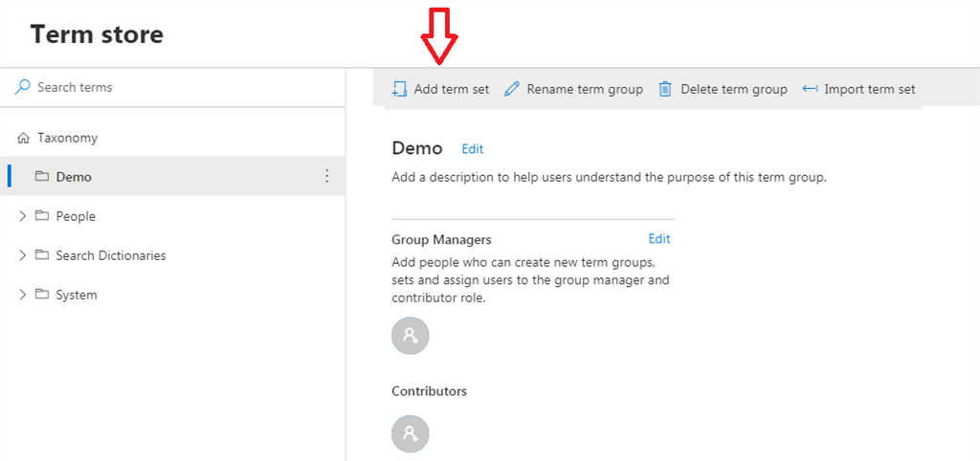This screenshot has height=461, width=980.
Task: Open the Demo group's more options menu
Action: click(326, 177)
